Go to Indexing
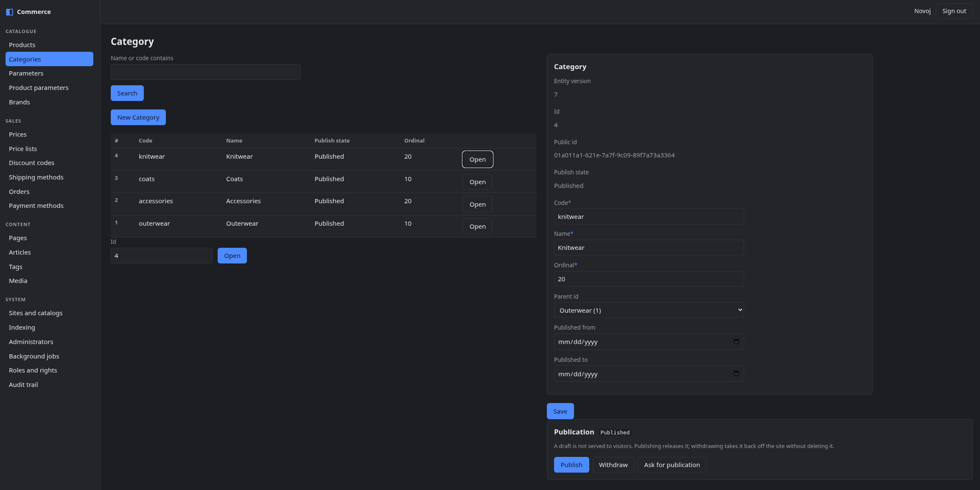The width and height of the screenshot is (980, 490). pyautogui.click(x=49, y=328)
